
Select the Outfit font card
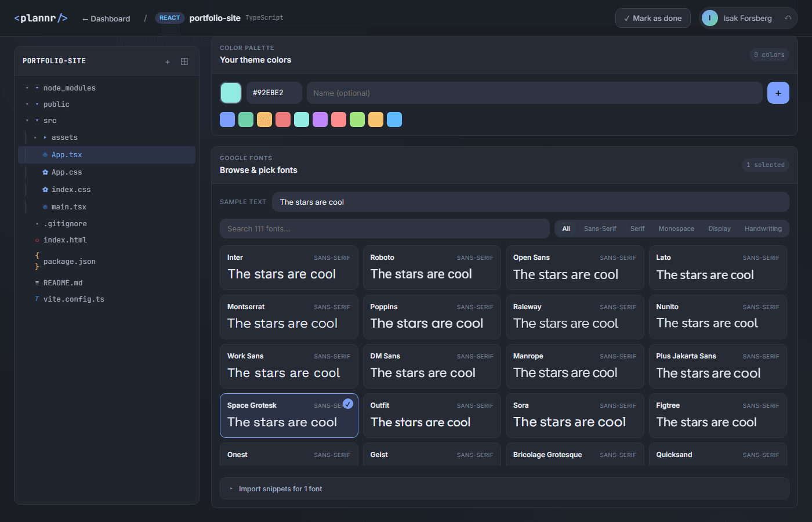point(432,415)
